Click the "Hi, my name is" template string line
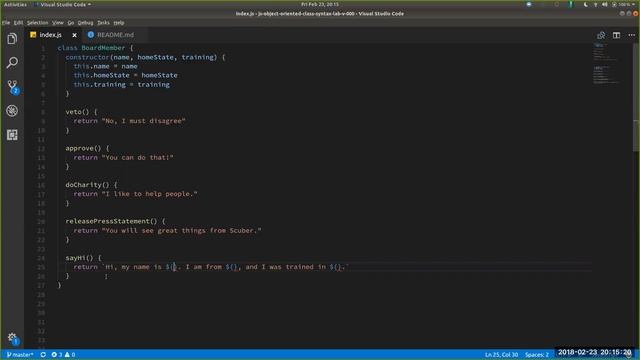Viewport: 640px width, 360px height. tap(211, 267)
